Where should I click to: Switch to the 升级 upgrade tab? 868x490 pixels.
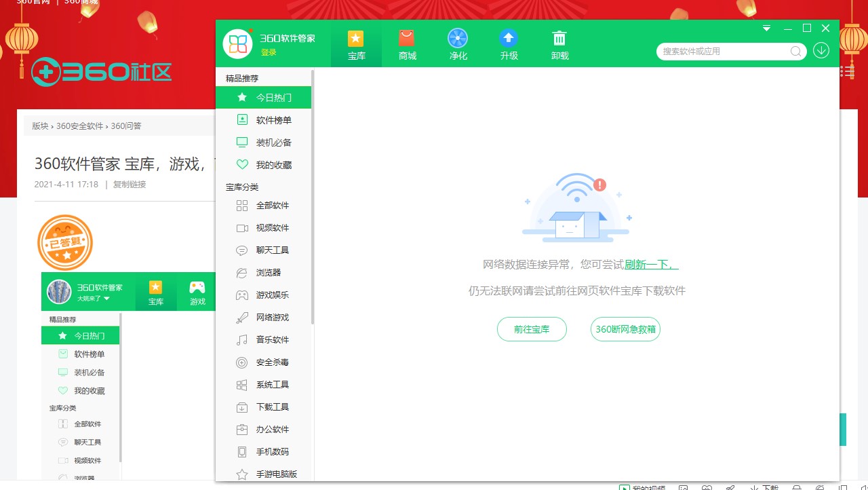[x=509, y=45]
